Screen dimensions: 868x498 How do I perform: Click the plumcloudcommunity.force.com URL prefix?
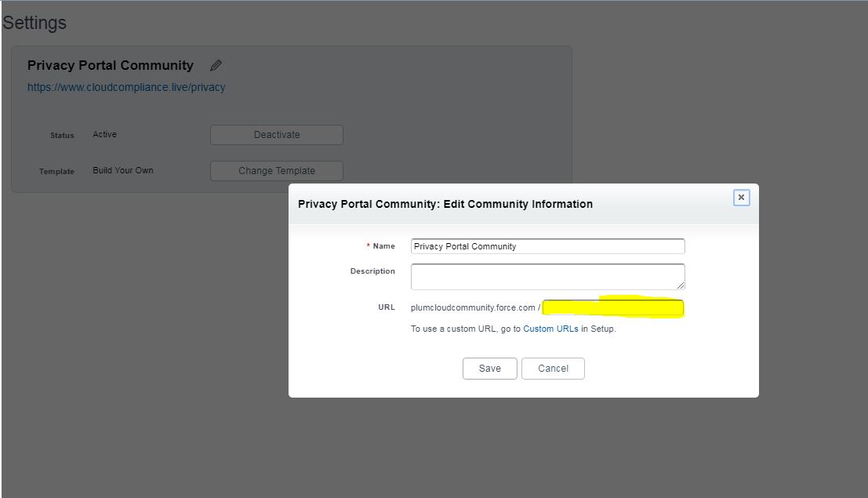[x=473, y=308]
